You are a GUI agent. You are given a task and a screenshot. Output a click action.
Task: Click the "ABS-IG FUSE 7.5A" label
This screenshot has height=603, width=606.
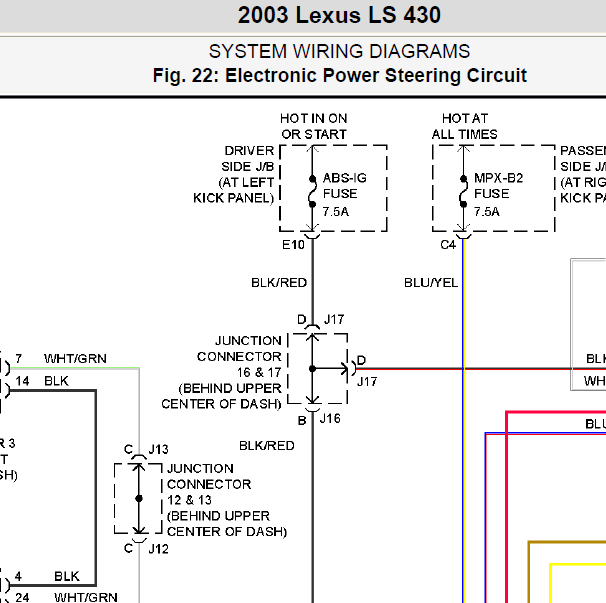pyautogui.click(x=344, y=195)
